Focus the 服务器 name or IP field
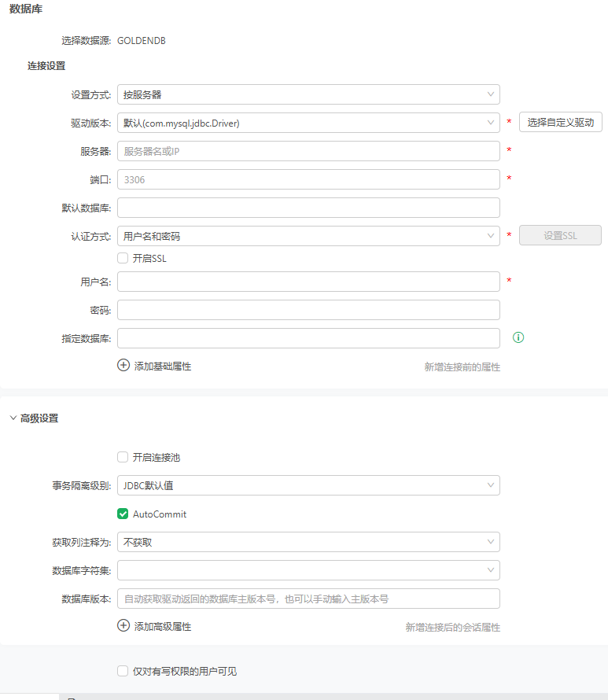The width and height of the screenshot is (608, 700). click(x=308, y=151)
